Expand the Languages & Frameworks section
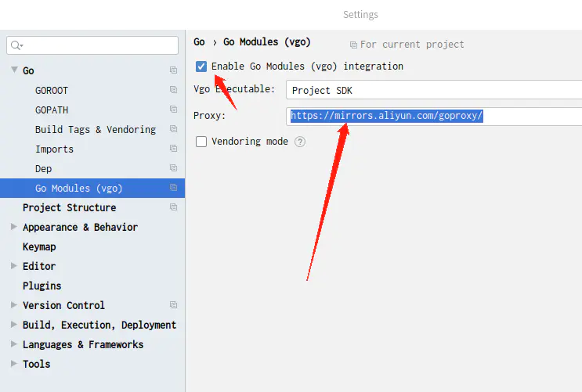 (x=14, y=344)
